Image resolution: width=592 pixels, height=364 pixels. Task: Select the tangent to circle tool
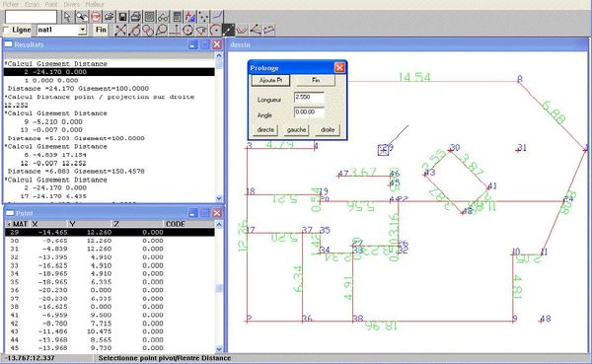[x=161, y=30]
